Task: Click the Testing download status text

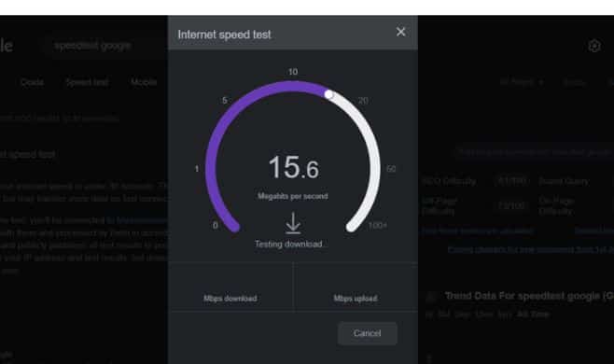Action: [290, 245]
